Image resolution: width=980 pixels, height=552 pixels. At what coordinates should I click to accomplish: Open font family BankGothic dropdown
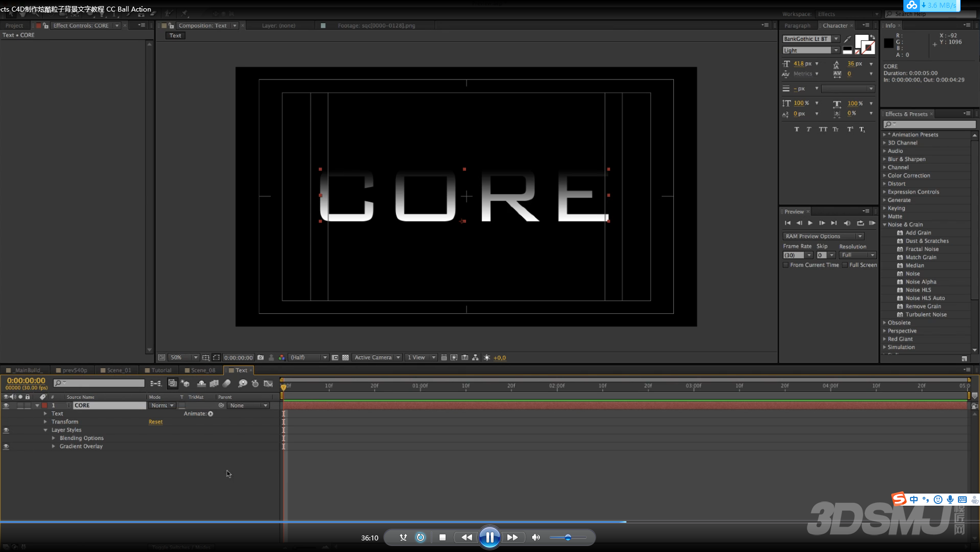(x=836, y=39)
